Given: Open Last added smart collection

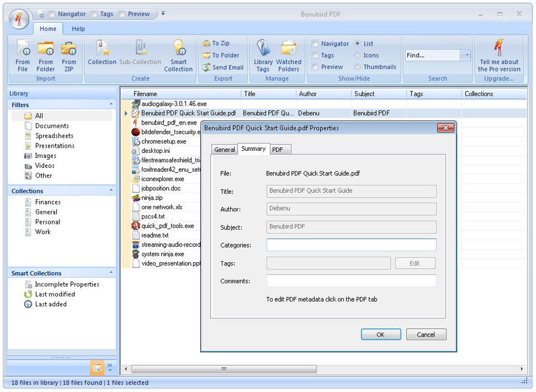Looking at the screenshot, I should point(46,304).
